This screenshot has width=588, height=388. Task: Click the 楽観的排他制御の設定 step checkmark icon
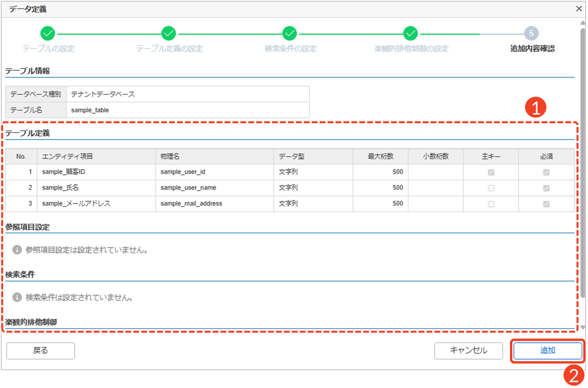pyautogui.click(x=410, y=34)
